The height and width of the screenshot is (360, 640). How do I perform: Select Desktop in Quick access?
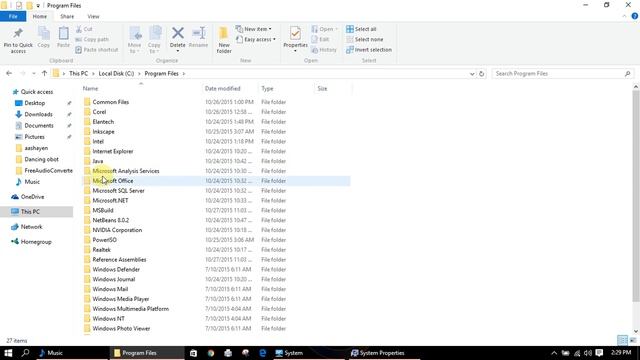35,103
